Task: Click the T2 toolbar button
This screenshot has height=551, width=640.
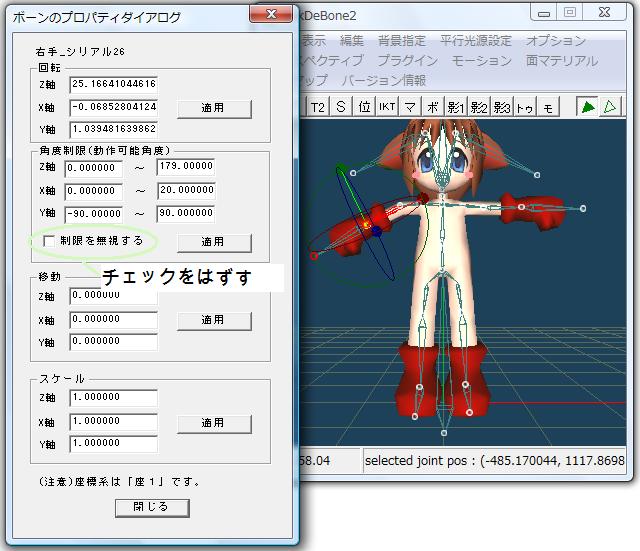Action: pos(318,106)
